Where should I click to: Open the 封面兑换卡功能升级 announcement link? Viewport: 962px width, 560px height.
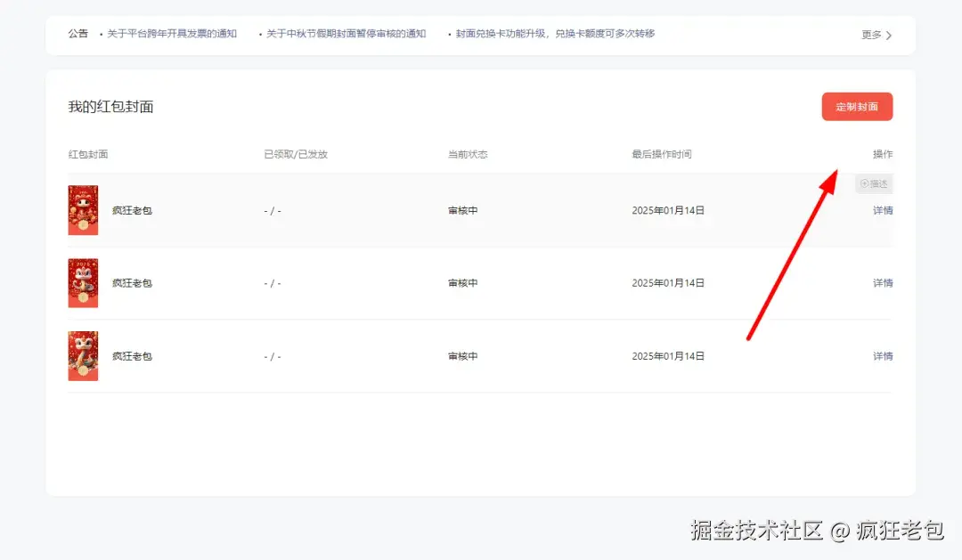[554, 34]
